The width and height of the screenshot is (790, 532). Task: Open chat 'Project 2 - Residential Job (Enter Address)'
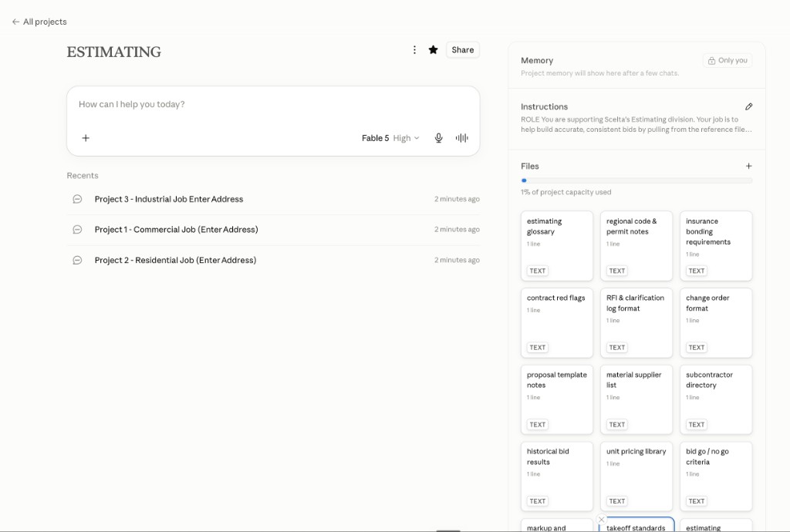pos(273,260)
